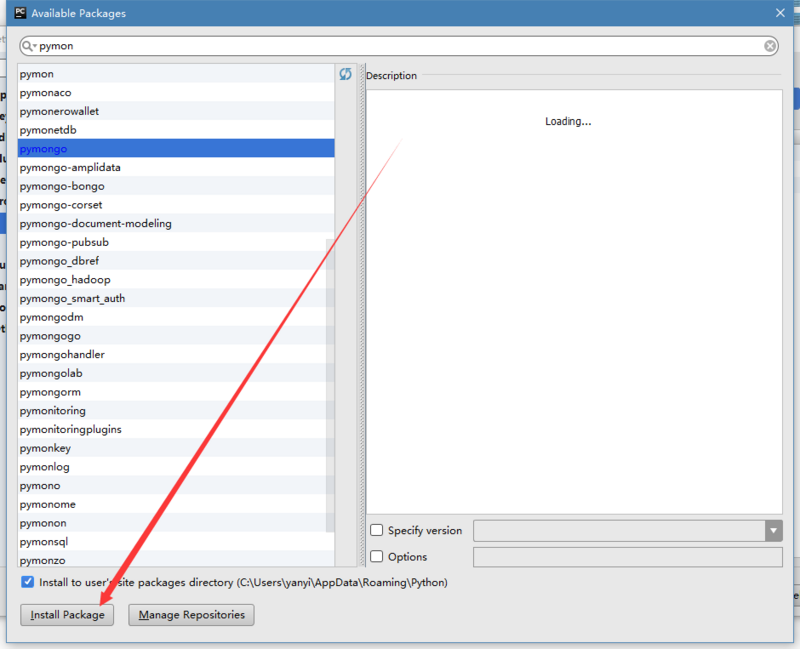Image resolution: width=800 pixels, height=649 pixels.
Task: Toggle Install to user's site packages checkbox
Action: [x=28, y=582]
